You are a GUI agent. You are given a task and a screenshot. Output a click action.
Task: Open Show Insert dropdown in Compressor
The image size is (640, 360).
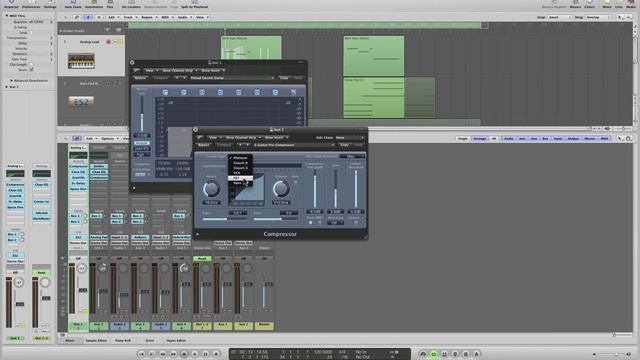tap(276, 138)
